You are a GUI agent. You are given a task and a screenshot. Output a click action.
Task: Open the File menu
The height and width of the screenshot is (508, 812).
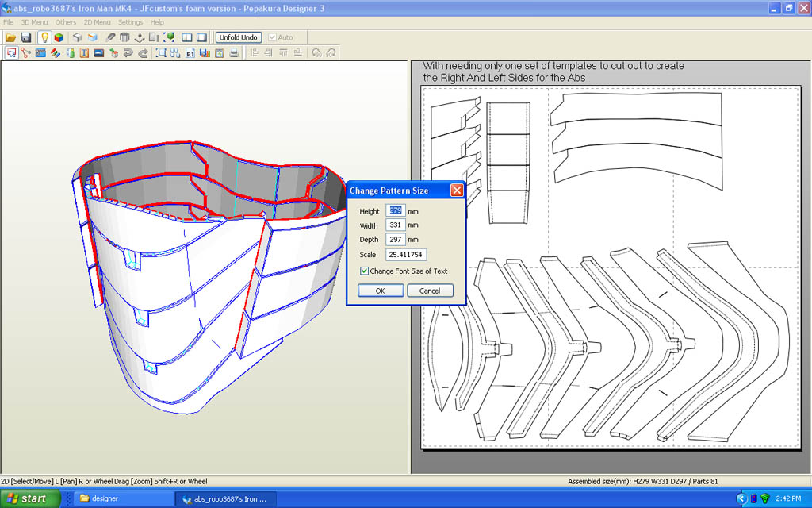[x=8, y=22]
